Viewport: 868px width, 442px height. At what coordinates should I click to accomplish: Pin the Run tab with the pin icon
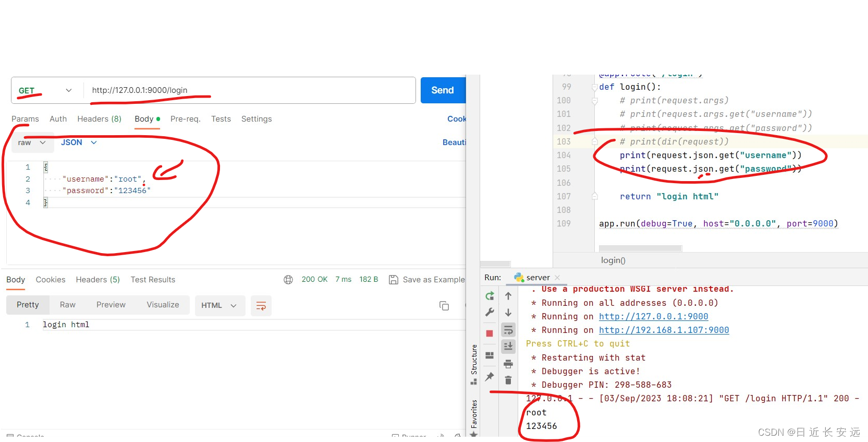[490, 376]
